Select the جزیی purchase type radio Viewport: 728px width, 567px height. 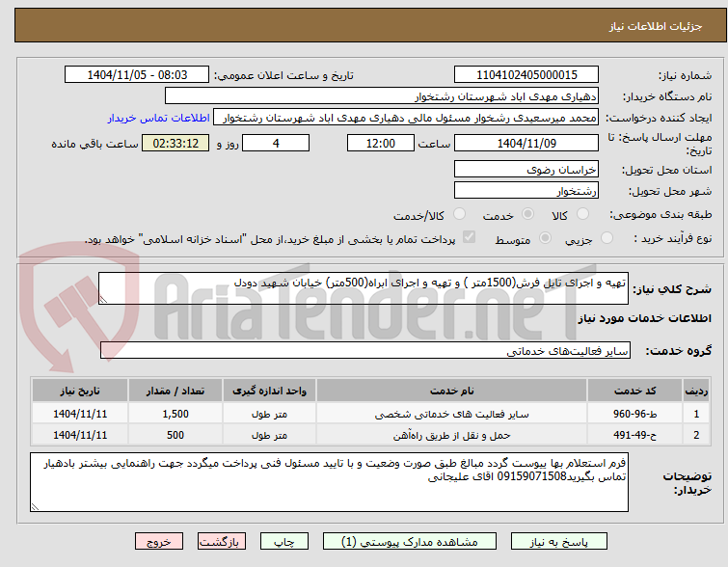(607, 238)
